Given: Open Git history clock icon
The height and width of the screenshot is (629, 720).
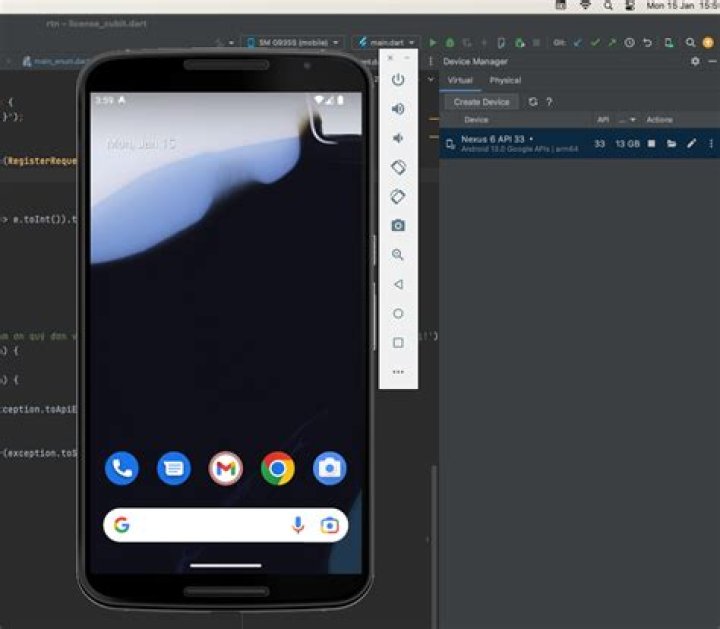Looking at the screenshot, I should (630, 43).
